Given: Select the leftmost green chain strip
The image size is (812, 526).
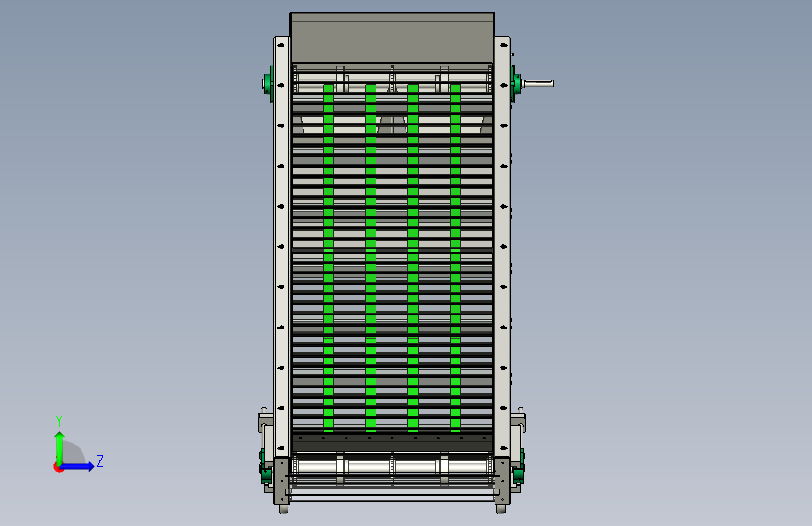Looking at the screenshot, I should (x=329, y=257).
